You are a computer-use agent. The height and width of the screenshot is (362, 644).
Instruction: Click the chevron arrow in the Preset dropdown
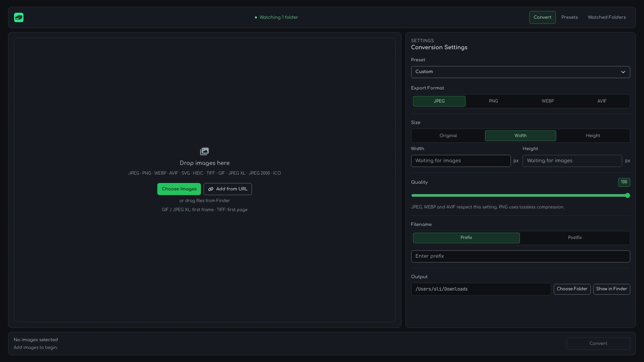click(x=623, y=72)
